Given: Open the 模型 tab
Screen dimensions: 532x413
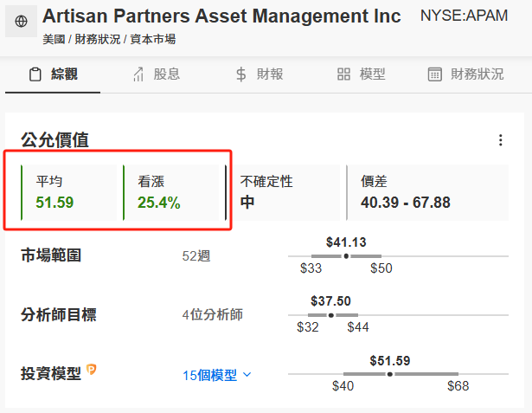Looking at the screenshot, I should coord(362,74).
